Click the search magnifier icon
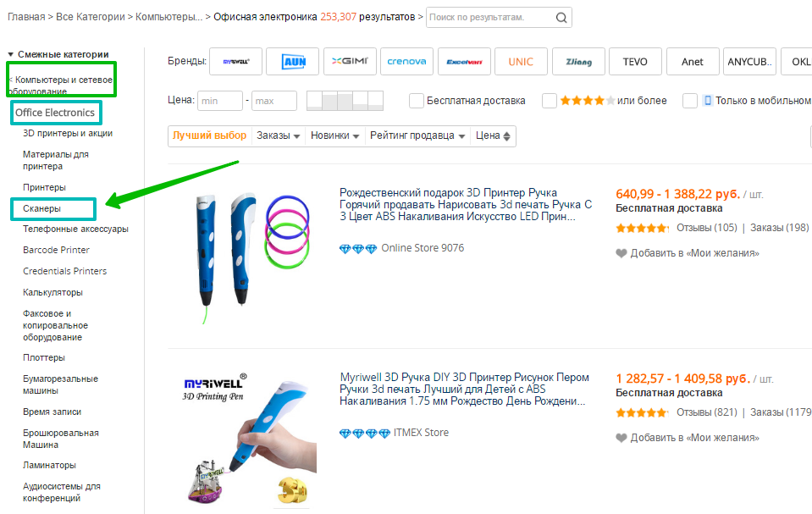Image resolution: width=812 pixels, height=514 pixels. [561, 17]
